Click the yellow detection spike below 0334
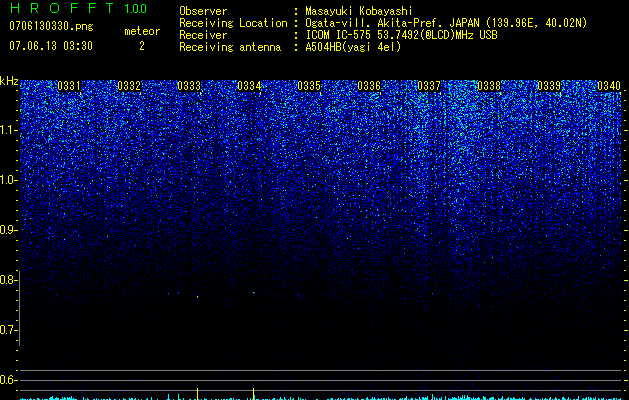Screen dimensions: 629x400 pyautogui.click(x=254, y=394)
